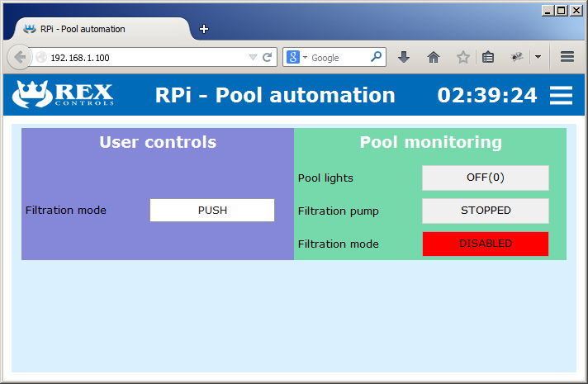This screenshot has width=588, height=384.
Task: Reload the page with the refresh icon
Action: (x=267, y=58)
